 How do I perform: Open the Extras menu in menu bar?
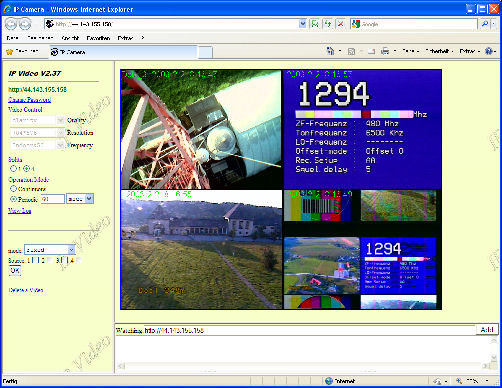tap(125, 38)
